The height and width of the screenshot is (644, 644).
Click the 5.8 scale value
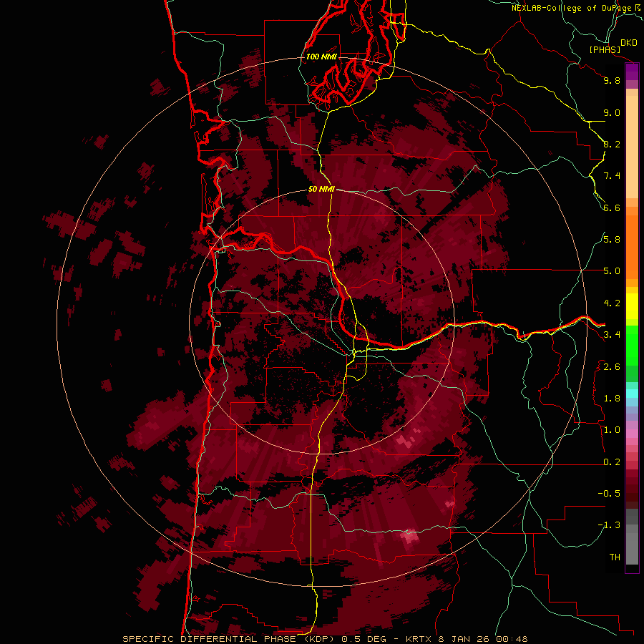pos(612,240)
